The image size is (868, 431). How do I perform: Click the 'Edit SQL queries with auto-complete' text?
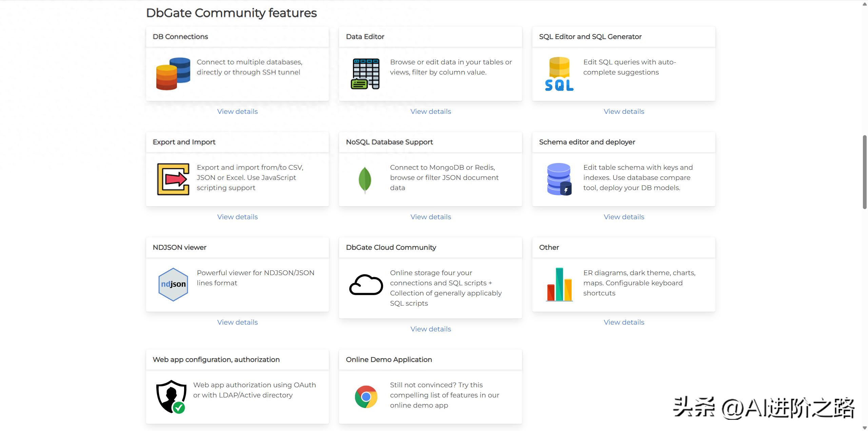(x=630, y=67)
